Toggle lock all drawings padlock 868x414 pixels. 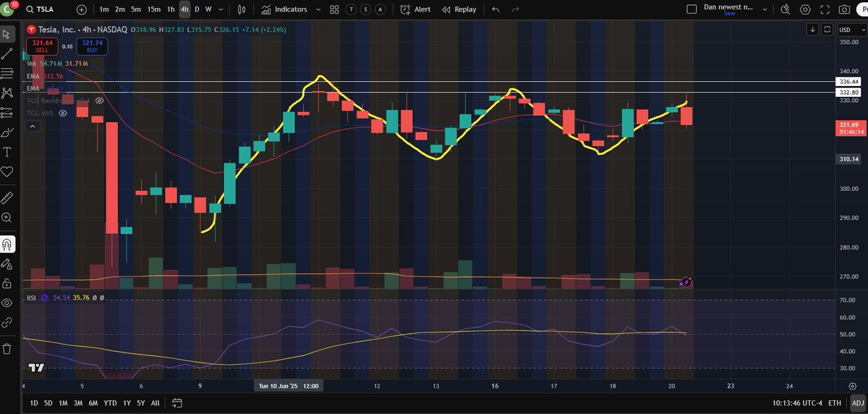coord(7,283)
